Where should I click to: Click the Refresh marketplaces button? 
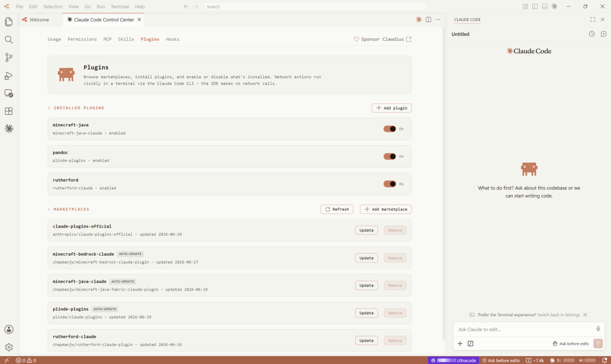(337, 209)
